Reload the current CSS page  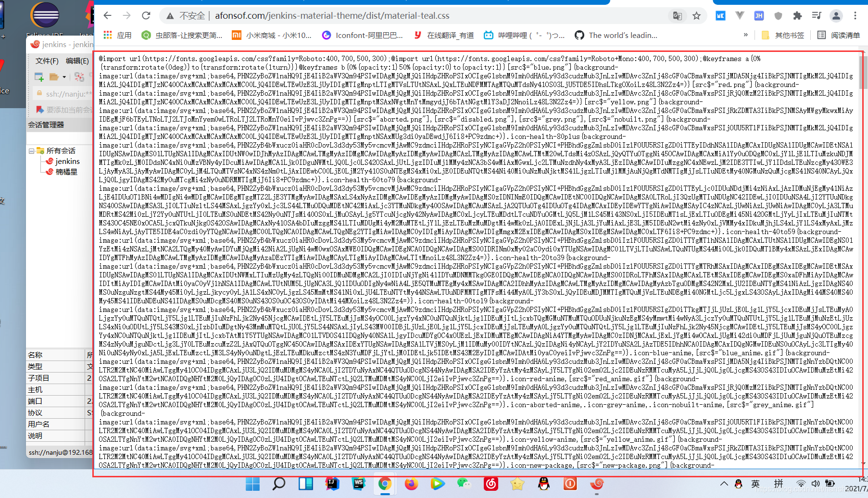(146, 16)
